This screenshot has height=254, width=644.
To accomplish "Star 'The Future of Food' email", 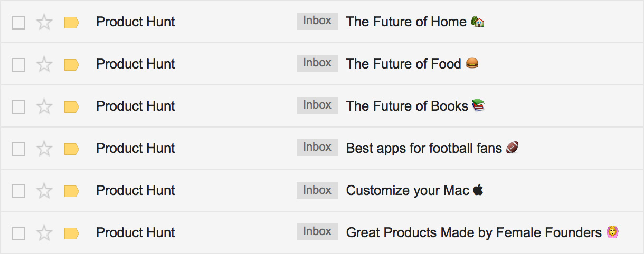I will click(45, 64).
